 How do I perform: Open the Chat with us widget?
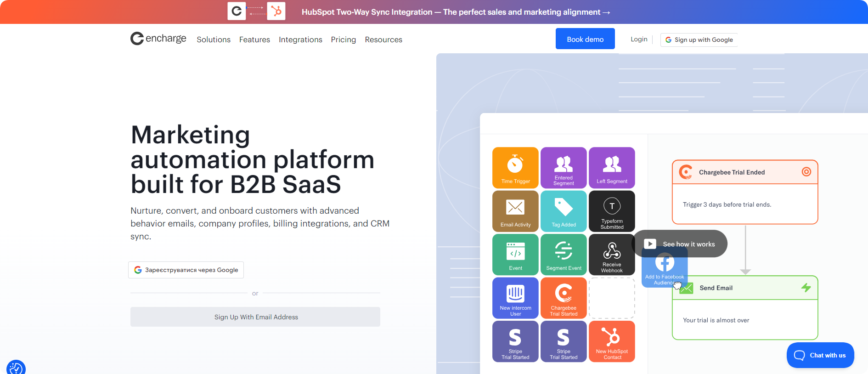pyautogui.click(x=820, y=355)
